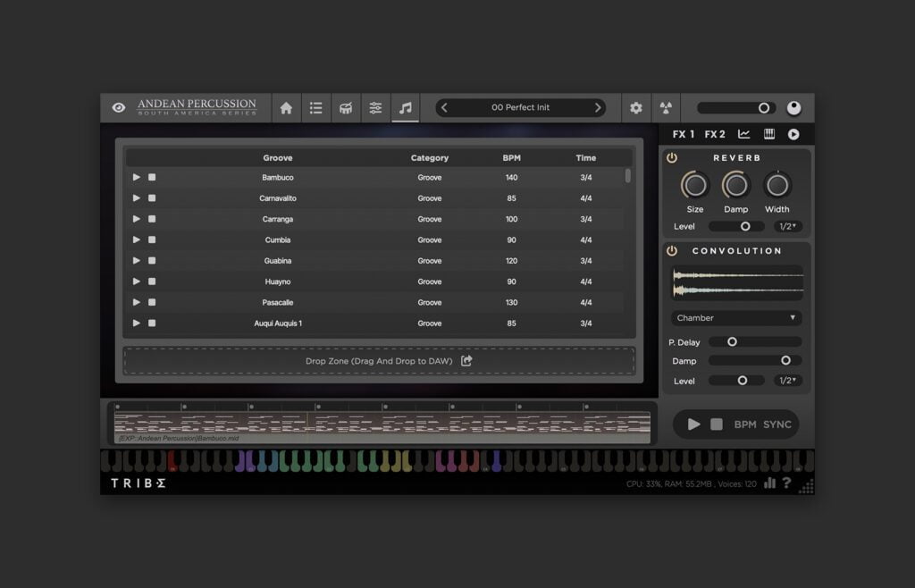Click the help question mark icon
Screen dimensions: 915x588
[x=787, y=484]
